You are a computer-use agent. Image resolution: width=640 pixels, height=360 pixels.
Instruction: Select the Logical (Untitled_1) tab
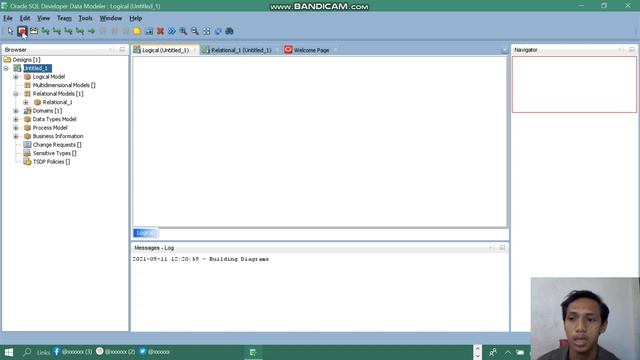coord(165,50)
